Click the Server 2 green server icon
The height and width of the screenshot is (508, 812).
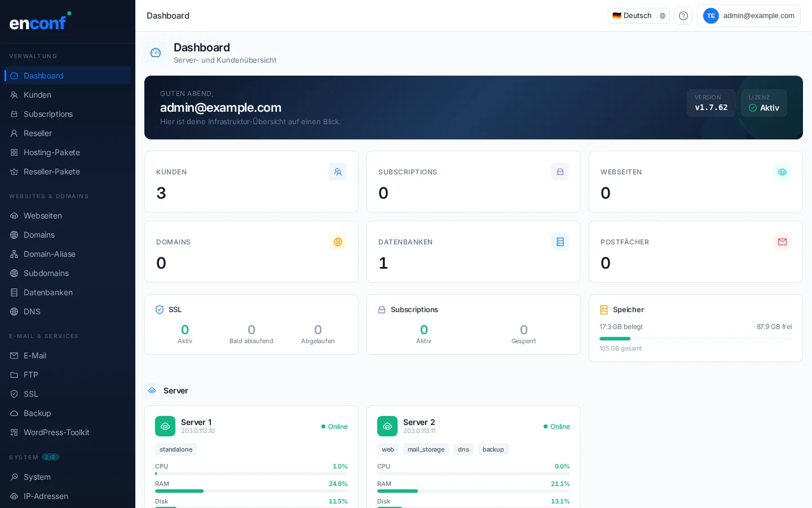coord(387,426)
